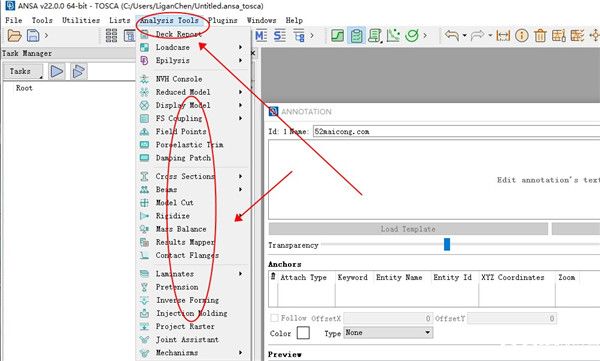Open the undo history dropdown arrow
The width and height of the screenshot is (600, 361).
click(464, 36)
